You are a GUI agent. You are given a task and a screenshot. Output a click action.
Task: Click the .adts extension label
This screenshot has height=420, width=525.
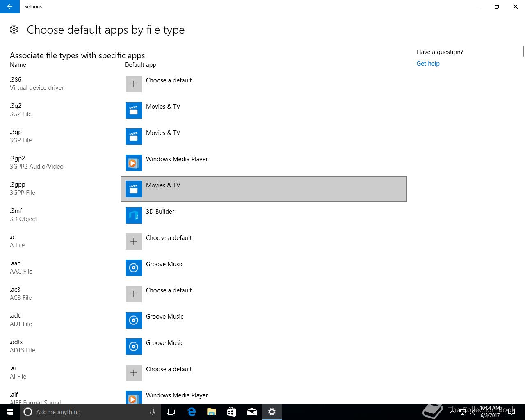tap(16, 342)
